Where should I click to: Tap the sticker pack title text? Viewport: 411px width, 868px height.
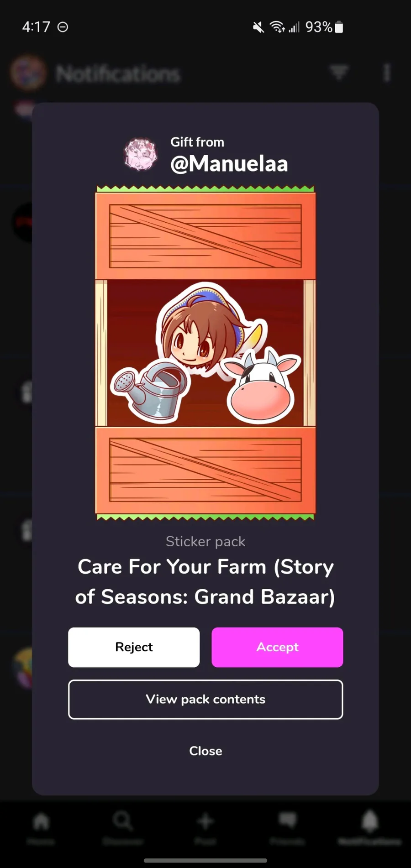point(205,581)
